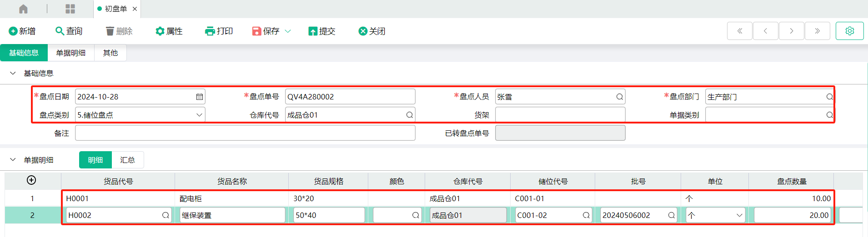The width and height of the screenshot is (868, 237).
Task: Open the 单位 dropdown in row 2
Action: click(739, 215)
